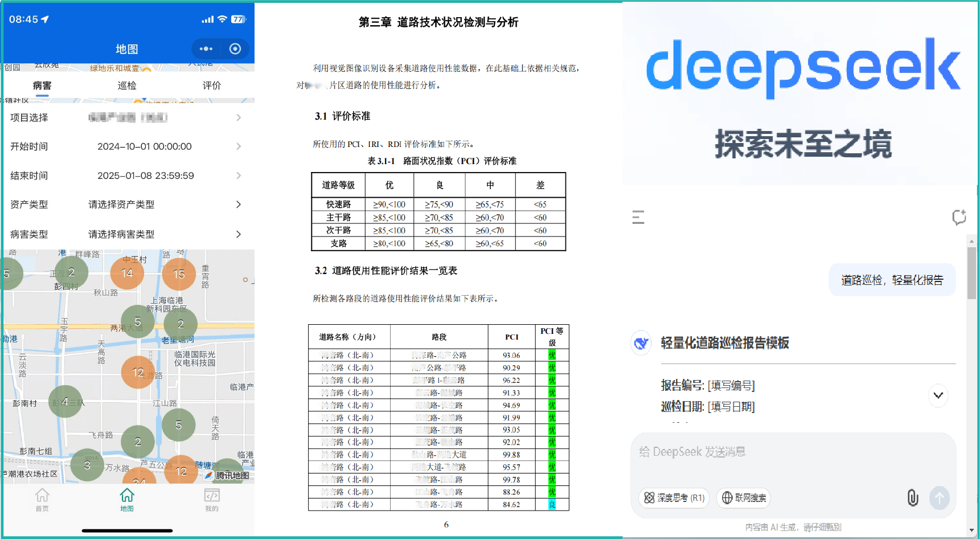
Task: Click the 3.1 评价标准 heading
Action: (342, 116)
